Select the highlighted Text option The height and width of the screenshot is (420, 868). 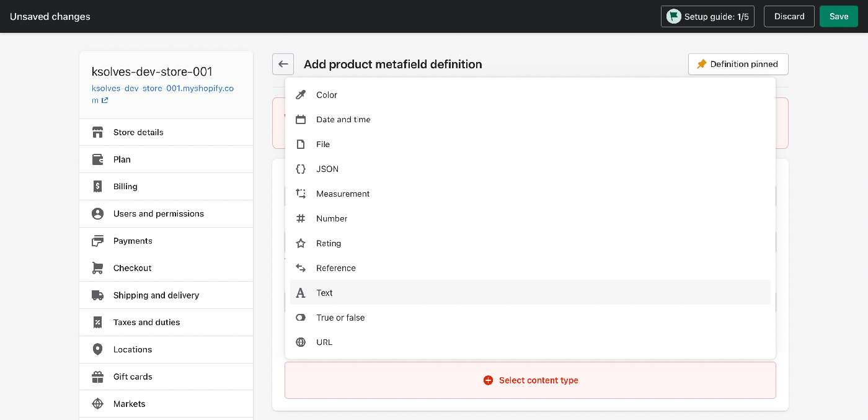click(x=530, y=293)
